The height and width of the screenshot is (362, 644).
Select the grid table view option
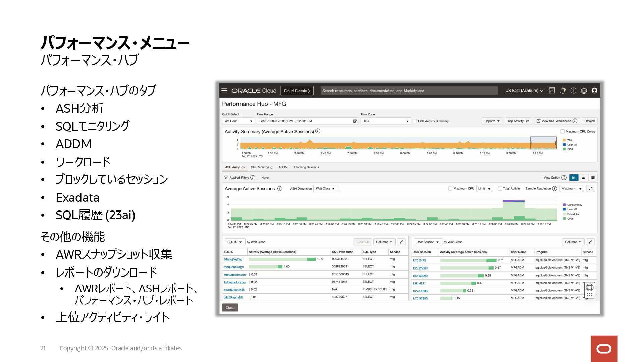[x=593, y=178]
